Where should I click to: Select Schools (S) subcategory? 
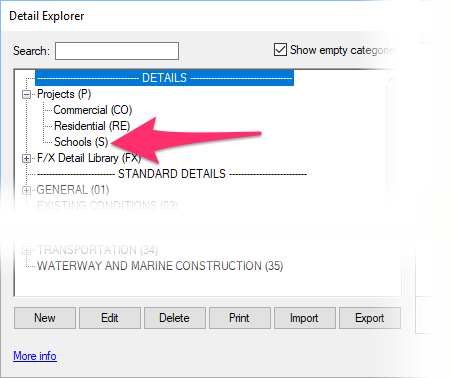(x=81, y=142)
